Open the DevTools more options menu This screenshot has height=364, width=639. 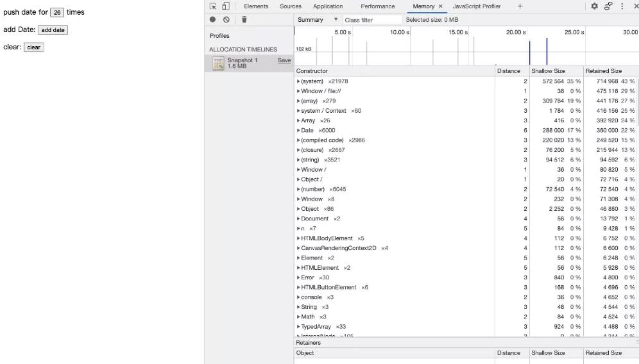(622, 6)
